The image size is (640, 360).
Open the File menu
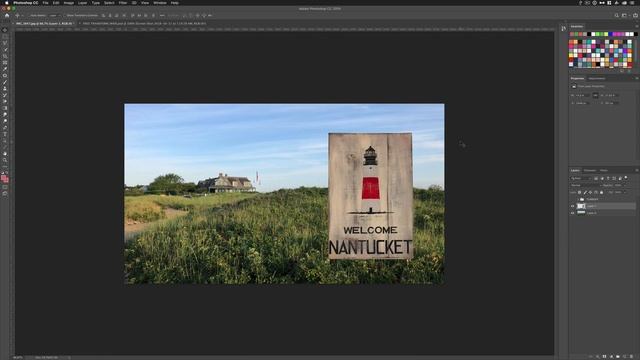coord(45,2)
